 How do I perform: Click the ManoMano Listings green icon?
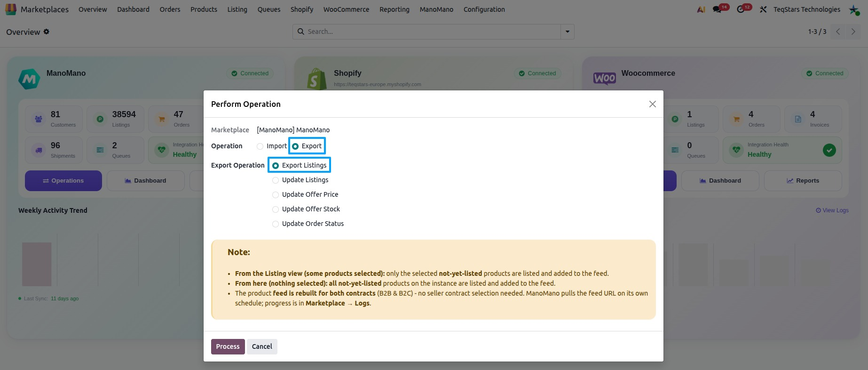[x=100, y=119]
